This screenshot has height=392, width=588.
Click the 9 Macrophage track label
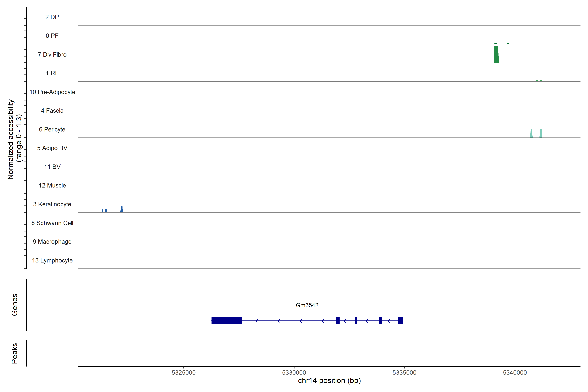pos(52,242)
